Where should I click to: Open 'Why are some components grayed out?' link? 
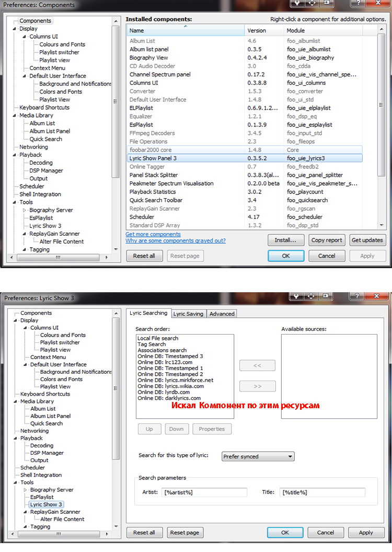pyautogui.click(x=176, y=241)
